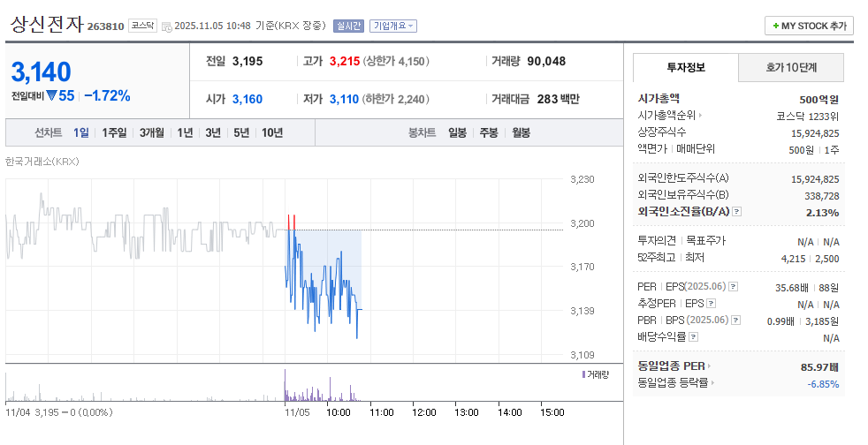Click the 동일업종 등락률 link
This screenshot has width=868, height=445.
pyautogui.click(x=674, y=383)
